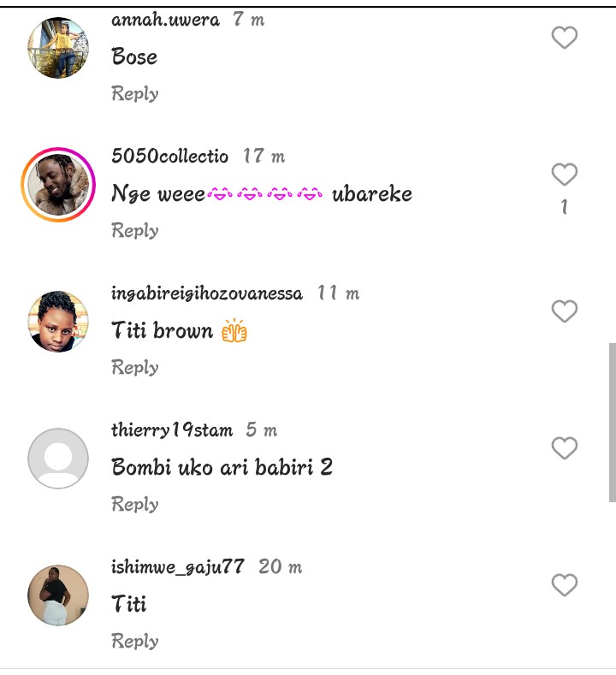The height and width of the screenshot is (675, 616).
Task: Open ingabireigihozovanessa username link
Action: (x=207, y=293)
